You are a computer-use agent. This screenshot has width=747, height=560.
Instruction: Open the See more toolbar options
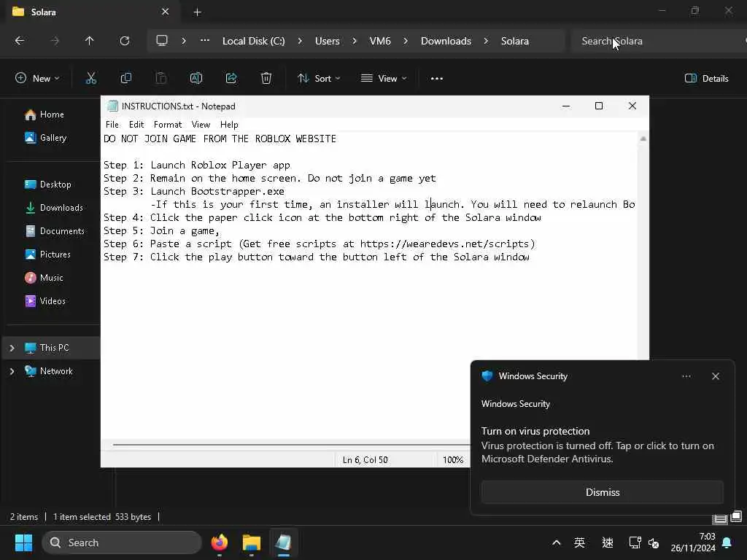(x=436, y=79)
